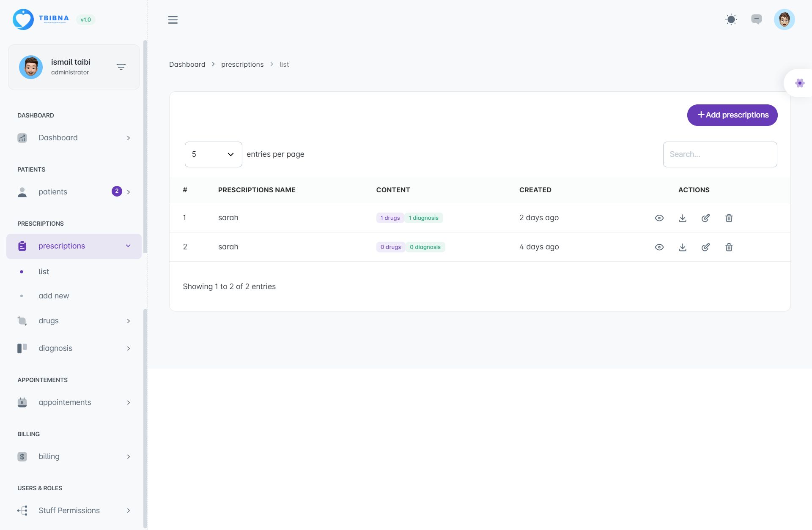View first prescription using eye icon
The height and width of the screenshot is (530, 812).
pos(659,218)
